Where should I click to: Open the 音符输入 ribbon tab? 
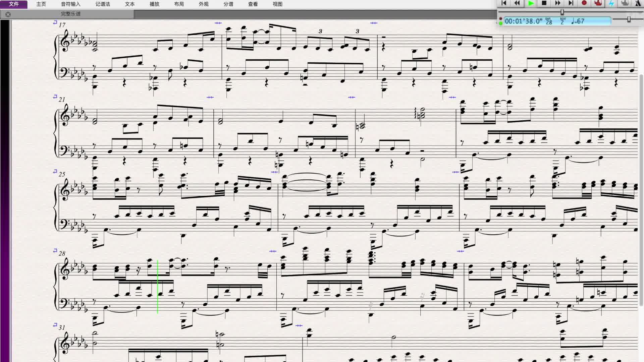tap(70, 4)
